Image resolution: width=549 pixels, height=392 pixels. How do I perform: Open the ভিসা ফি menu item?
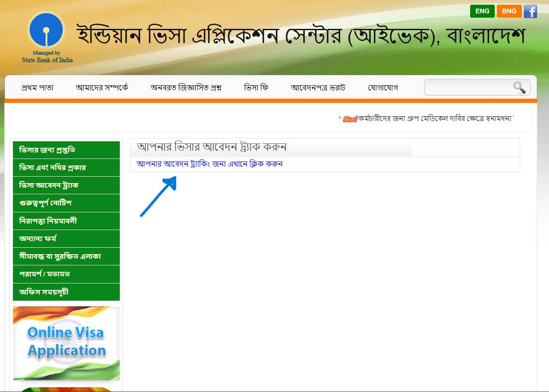pos(256,88)
